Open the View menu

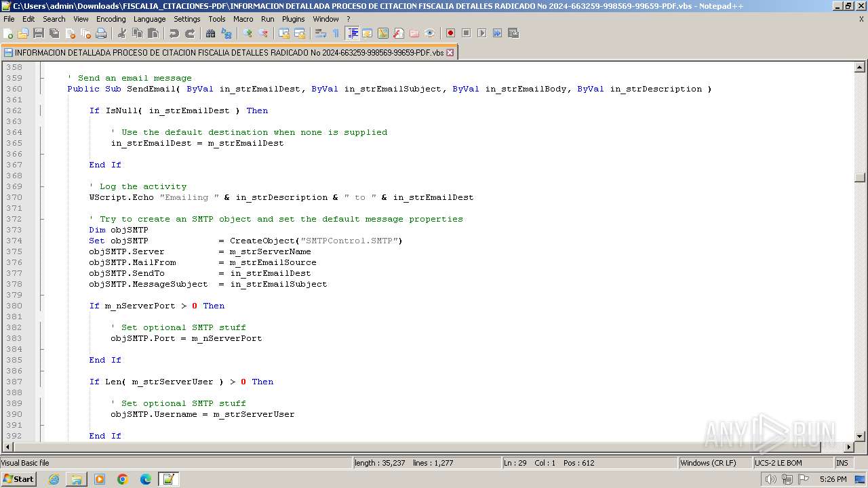tap(81, 19)
